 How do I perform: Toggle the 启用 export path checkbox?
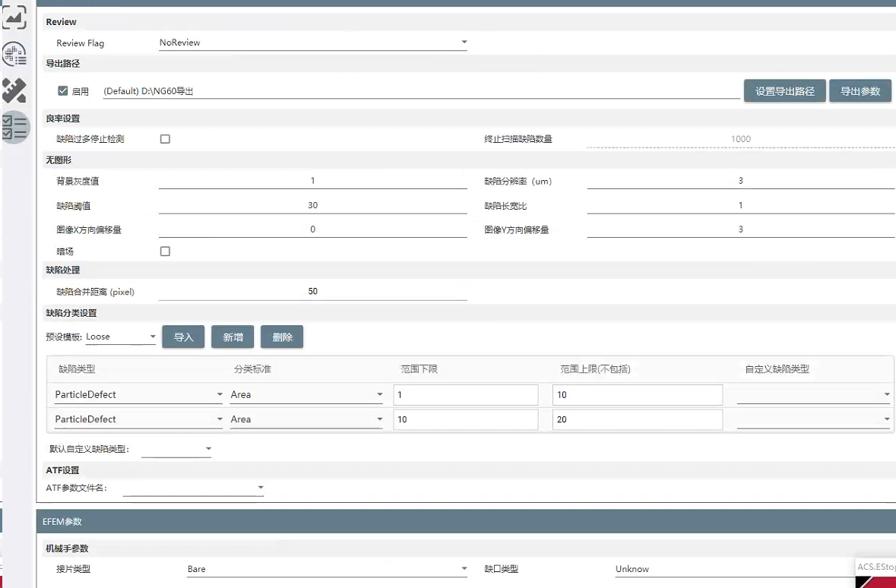(63, 91)
